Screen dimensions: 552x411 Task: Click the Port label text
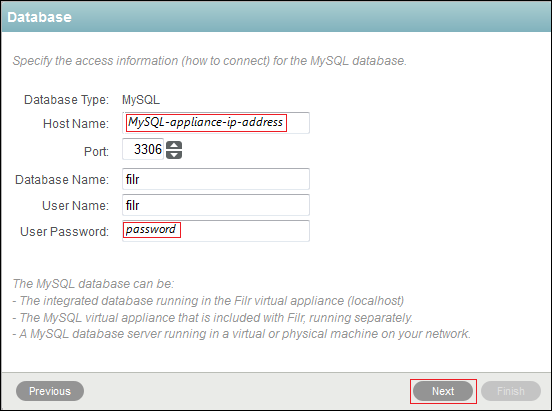96,151
